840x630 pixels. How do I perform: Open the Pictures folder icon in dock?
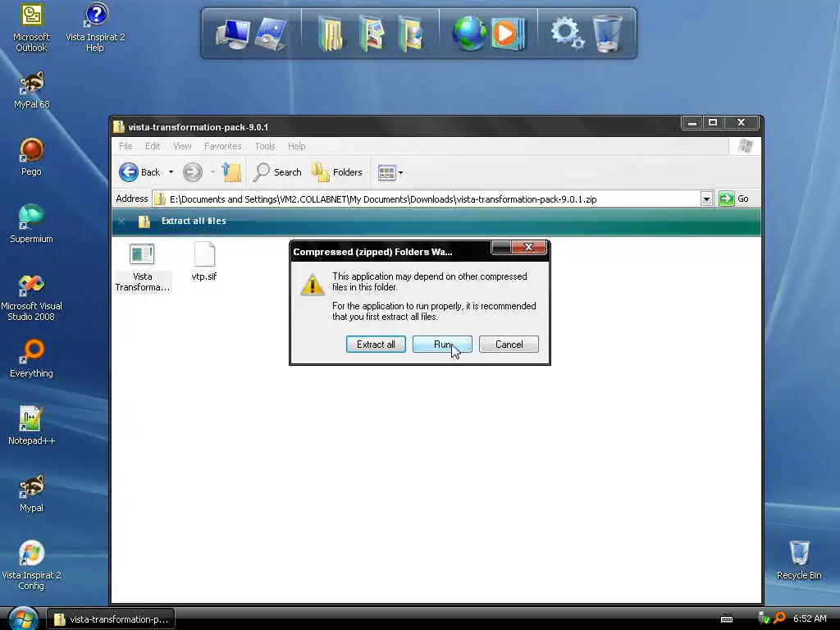[372, 34]
